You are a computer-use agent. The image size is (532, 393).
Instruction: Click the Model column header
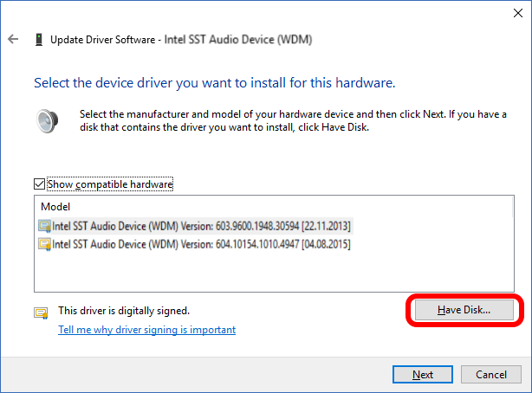click(55, 208)
